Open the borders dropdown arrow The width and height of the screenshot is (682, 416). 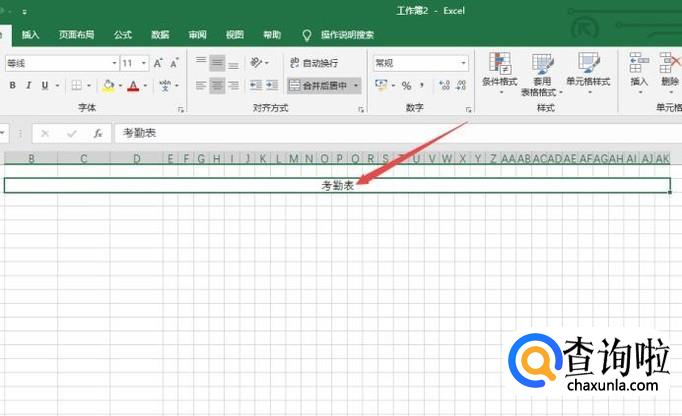89,86
